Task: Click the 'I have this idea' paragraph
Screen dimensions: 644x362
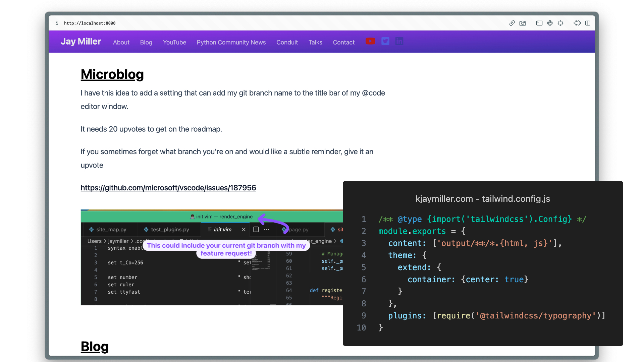Action: 233,100
